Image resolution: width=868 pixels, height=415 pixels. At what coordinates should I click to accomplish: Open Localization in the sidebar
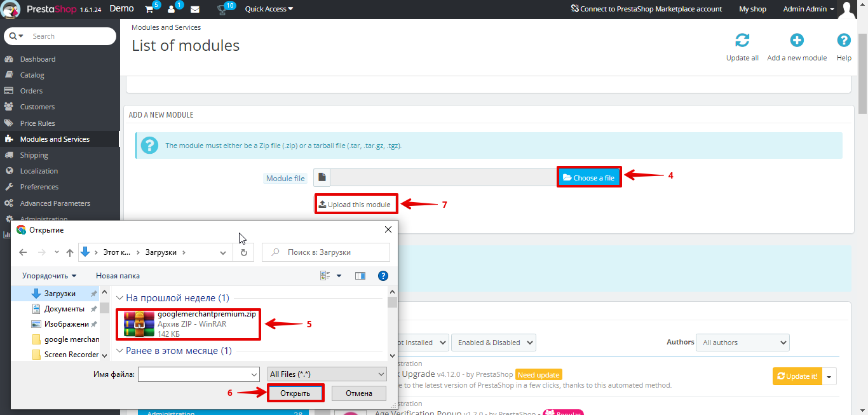(x=39, y=171)
